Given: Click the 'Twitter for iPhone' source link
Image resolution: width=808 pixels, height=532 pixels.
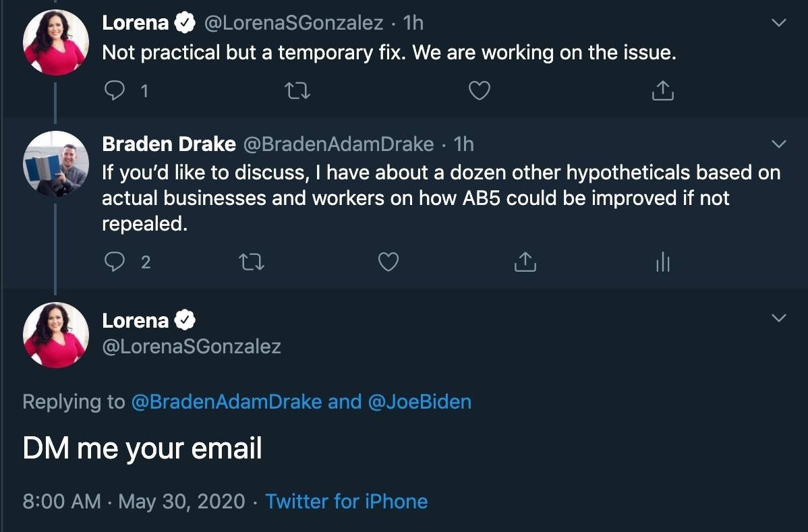Looking at the screenshot, I should click(346, 501).
